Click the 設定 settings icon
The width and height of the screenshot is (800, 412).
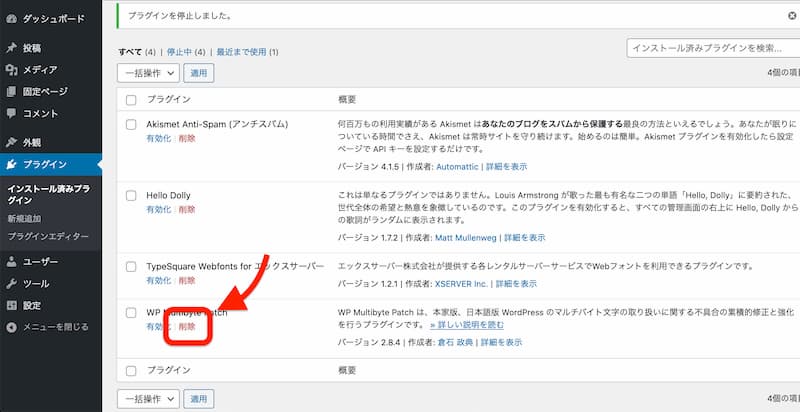11,305
